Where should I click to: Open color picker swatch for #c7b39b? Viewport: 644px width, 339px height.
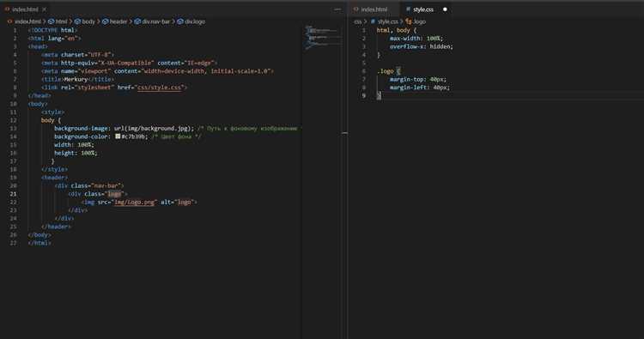[118, 136]
